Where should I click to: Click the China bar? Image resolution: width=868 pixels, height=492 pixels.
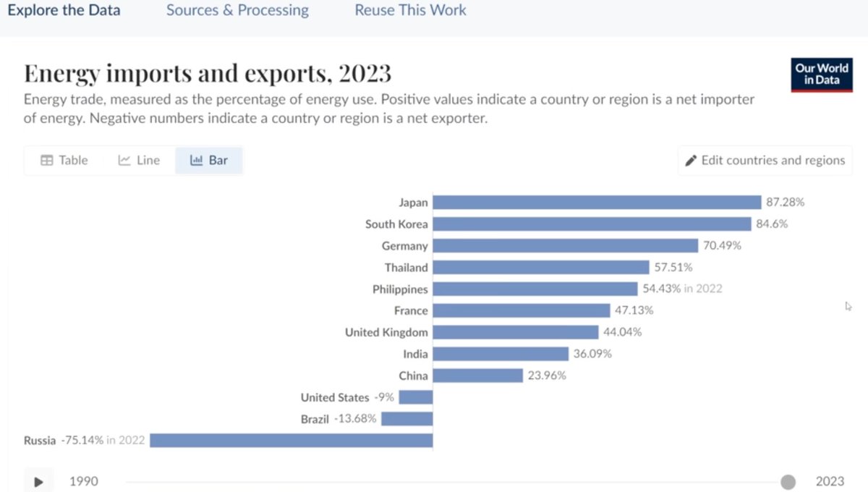tap(477, 376)
